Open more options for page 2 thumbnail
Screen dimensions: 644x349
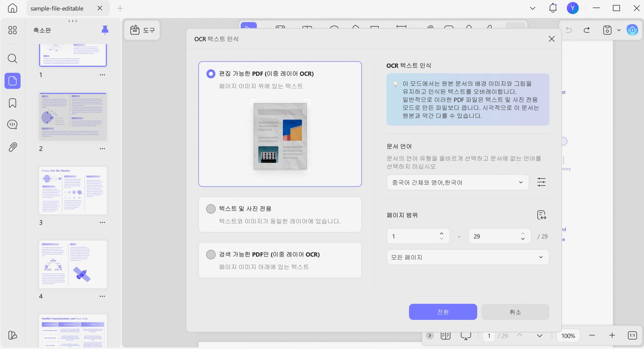pyautogui.click(x=102, y=149)
